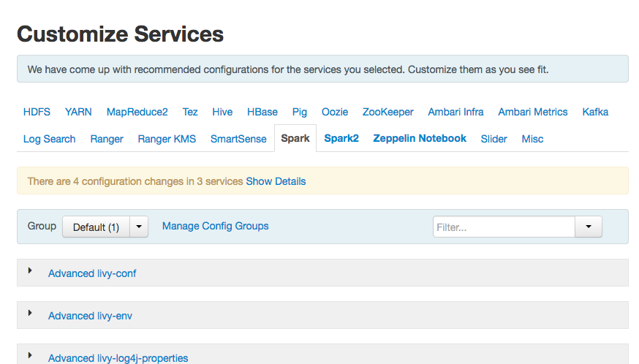Click into the Filter text field
This screenshot has width=639, height=364.
pyautogui.click(x=504, y=227)
